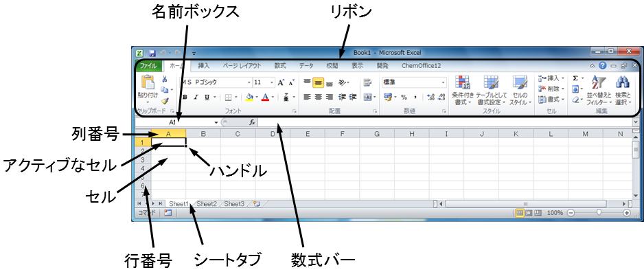Open the MS Pゴシック font name dropdown
Image resolution: width=644 pixels, height=272 pixels.
pos(249,82)
